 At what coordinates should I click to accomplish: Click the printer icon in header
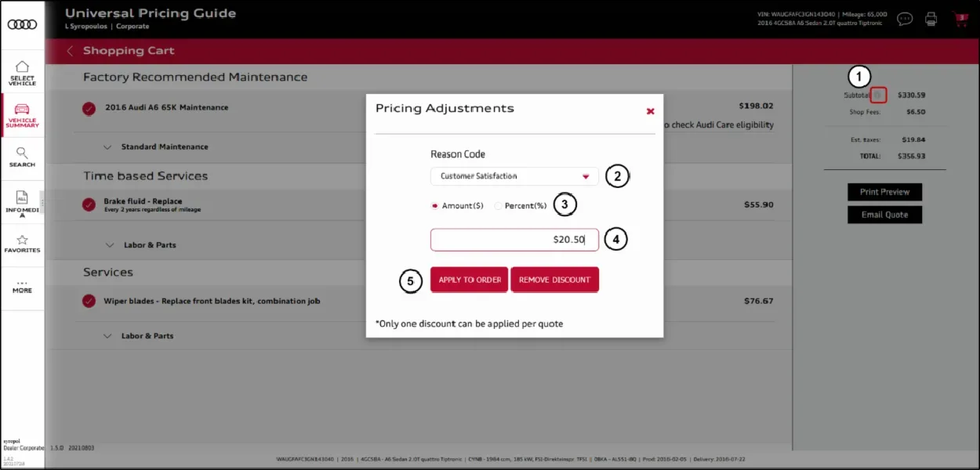pyautogui.click(x=931, y=19)
